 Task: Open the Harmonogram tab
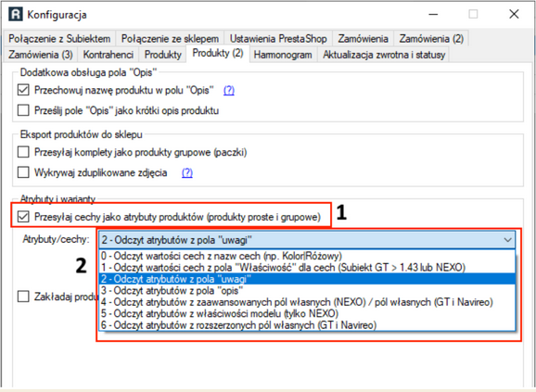click(283, 55)
